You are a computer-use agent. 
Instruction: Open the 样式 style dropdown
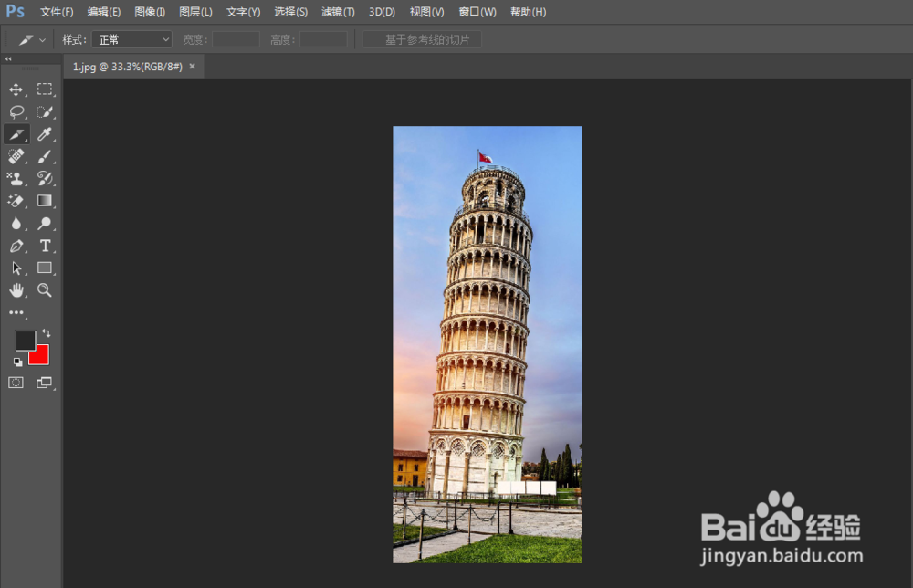[131, 39]
